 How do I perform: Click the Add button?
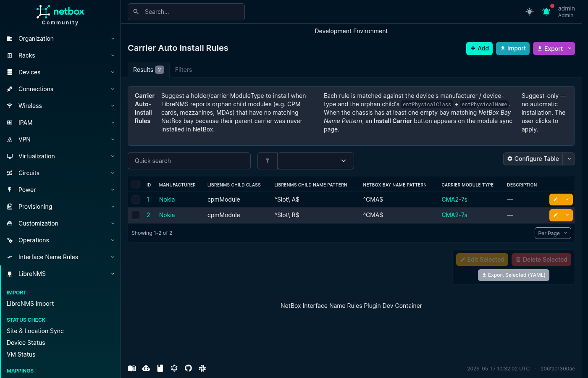(x=479, y=48)
